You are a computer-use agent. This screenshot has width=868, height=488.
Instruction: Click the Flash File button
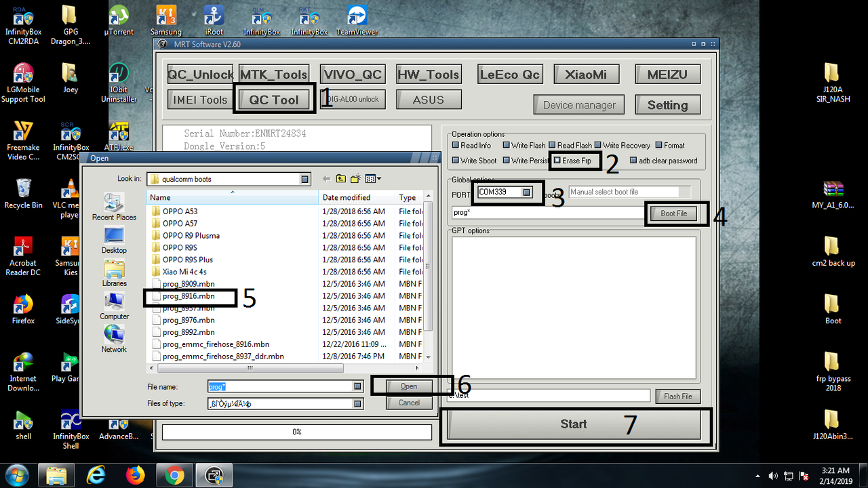tap(678, 396)
